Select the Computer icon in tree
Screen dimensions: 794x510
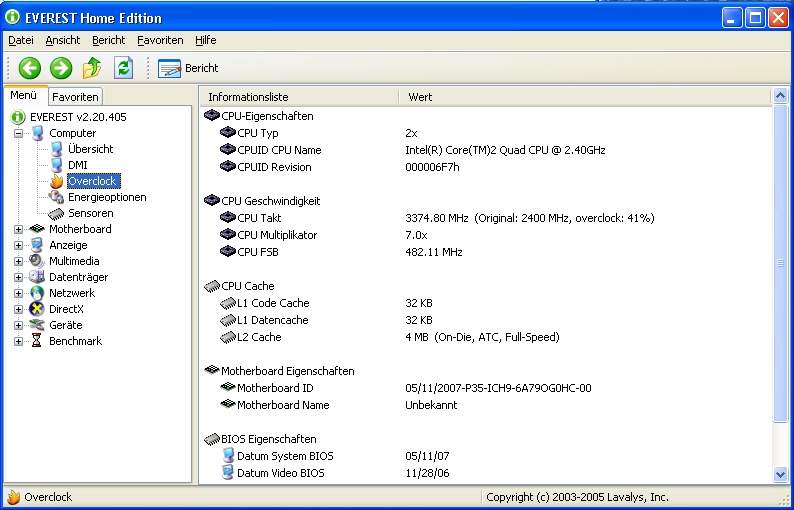[x=37, y=133]
